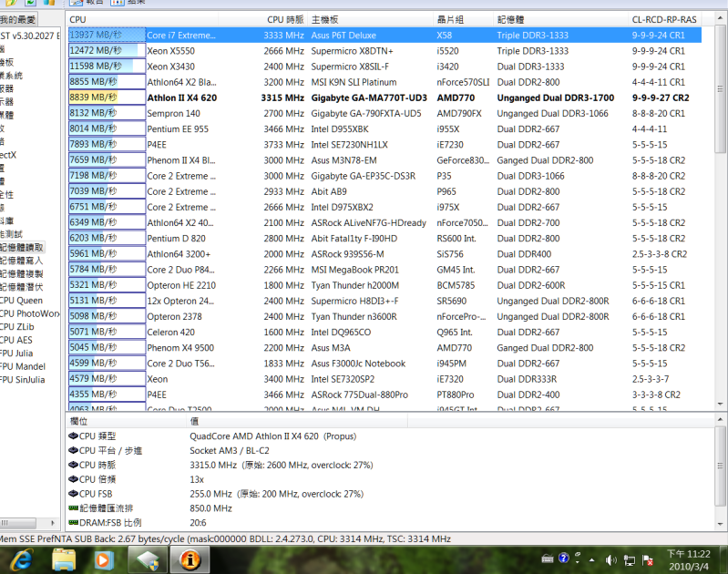728x574 pixels.
Task: Select the 我的最愛 tab
Action: coord(18,18)
